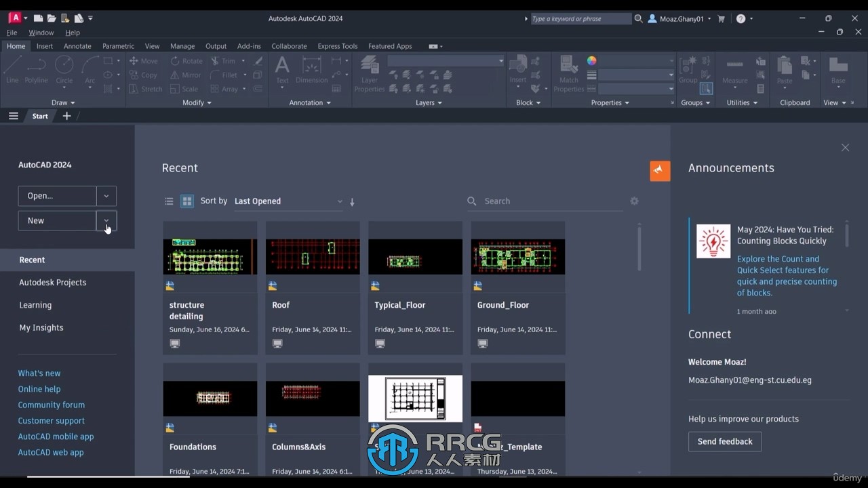
Task: Click the Open folder quick-access icon
Action: click(52, 18)
